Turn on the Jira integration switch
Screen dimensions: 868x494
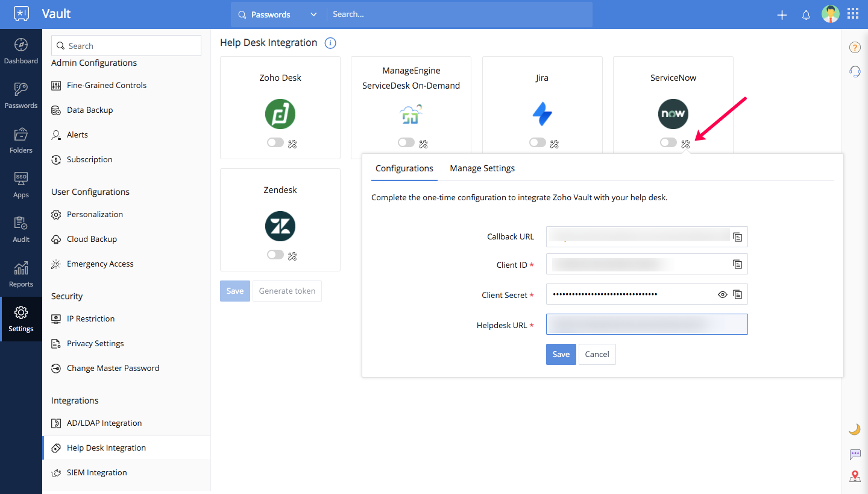pos(537,143)
